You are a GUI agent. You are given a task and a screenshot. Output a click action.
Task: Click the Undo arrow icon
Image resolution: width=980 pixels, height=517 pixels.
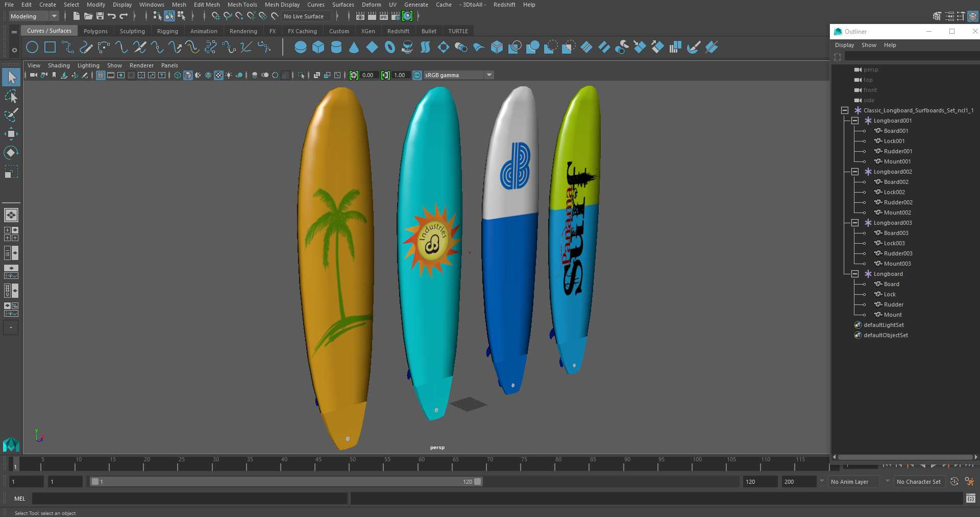(x=112, y=16)
